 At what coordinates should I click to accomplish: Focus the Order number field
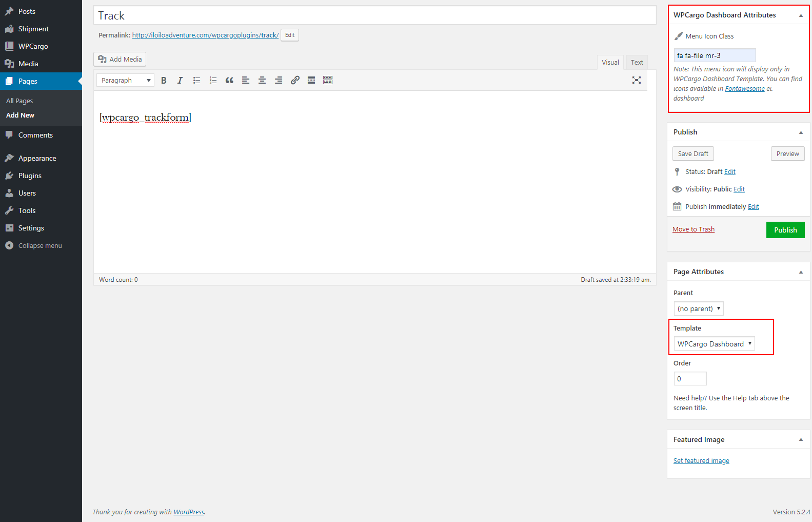[x=690, y=379]
